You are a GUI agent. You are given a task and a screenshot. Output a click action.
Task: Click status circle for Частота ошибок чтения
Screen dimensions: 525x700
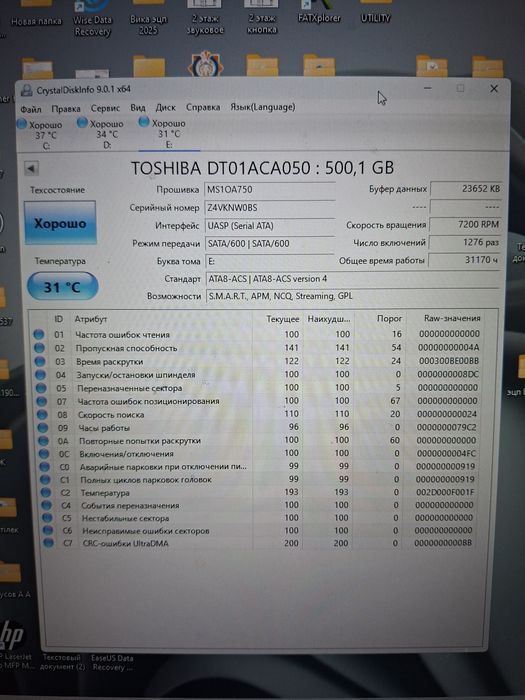[x=38, y=334]
